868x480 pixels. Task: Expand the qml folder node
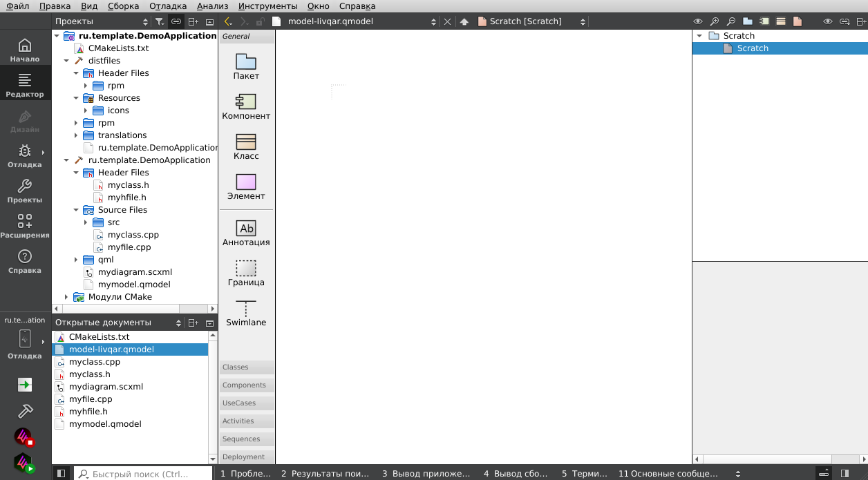76,260
